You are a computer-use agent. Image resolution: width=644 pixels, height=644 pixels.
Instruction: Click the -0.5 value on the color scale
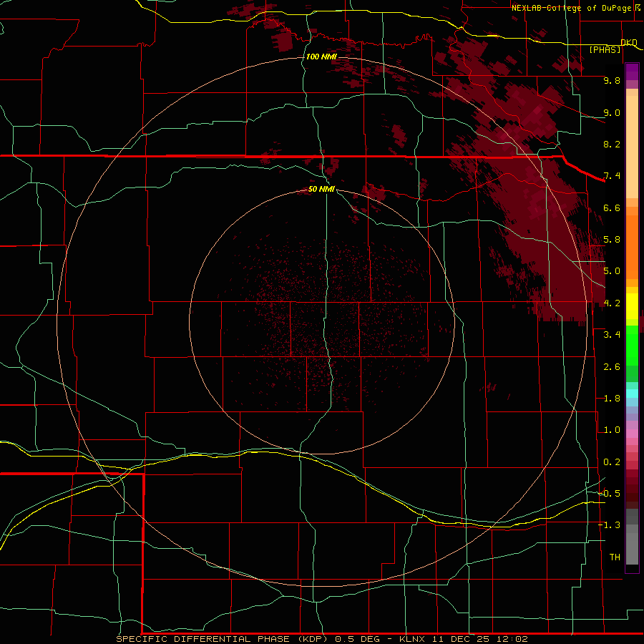pos(609,494)
